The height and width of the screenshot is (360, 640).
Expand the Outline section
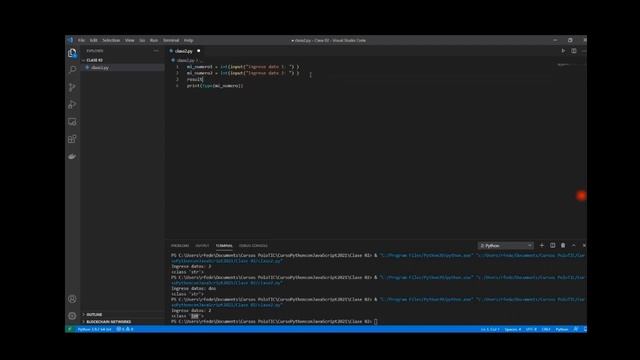[94, 314]
